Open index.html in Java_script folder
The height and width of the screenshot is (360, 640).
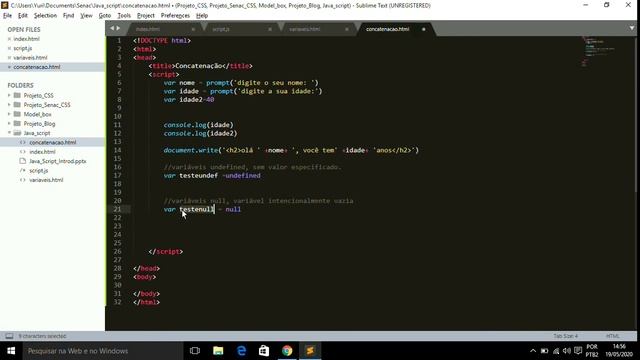click(42, 152)
